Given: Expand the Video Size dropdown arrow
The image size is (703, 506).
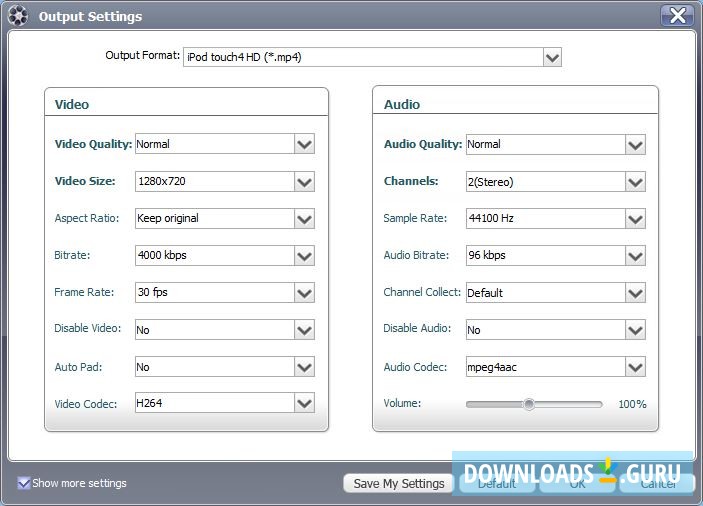Looking at the screenshot, I should tap(304, 182).
